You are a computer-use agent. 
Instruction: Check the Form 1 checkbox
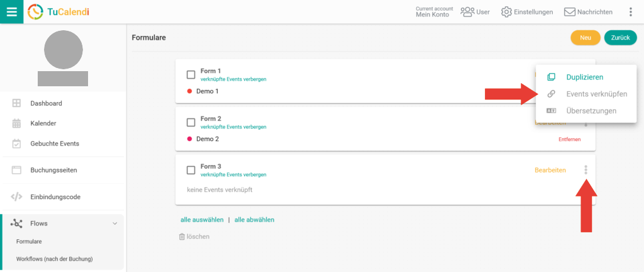point(191,74)
